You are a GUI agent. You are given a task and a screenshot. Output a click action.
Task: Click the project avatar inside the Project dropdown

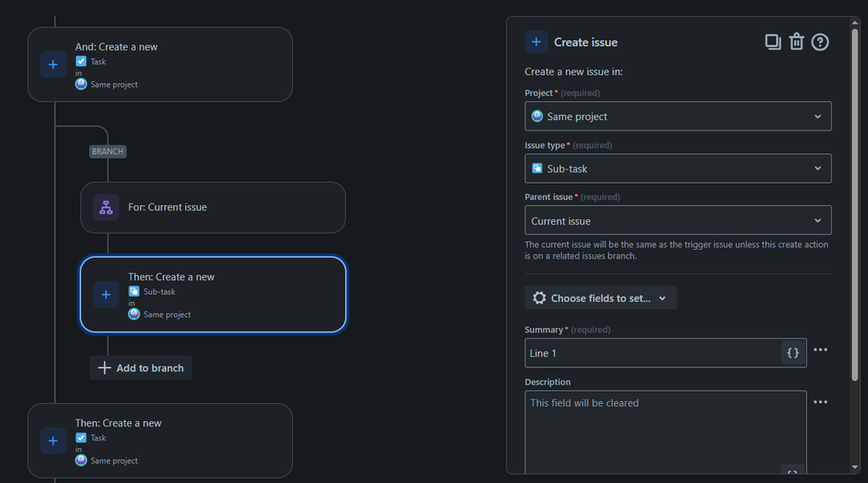(537, 117)
